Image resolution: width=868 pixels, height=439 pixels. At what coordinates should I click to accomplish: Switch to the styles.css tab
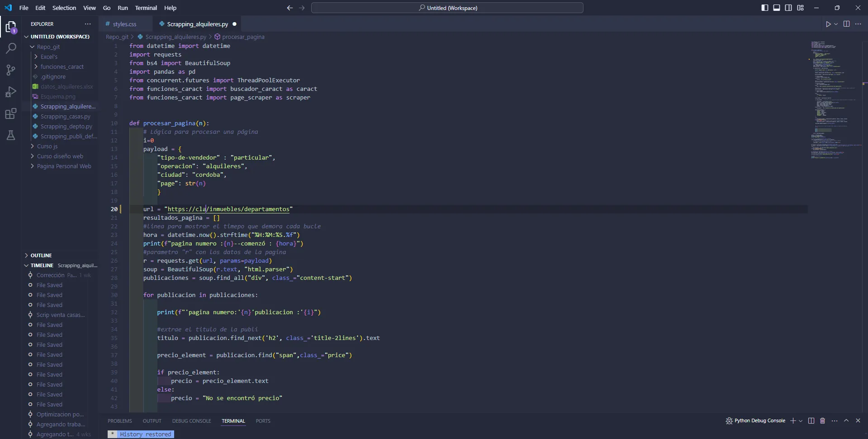coord(125,24)
